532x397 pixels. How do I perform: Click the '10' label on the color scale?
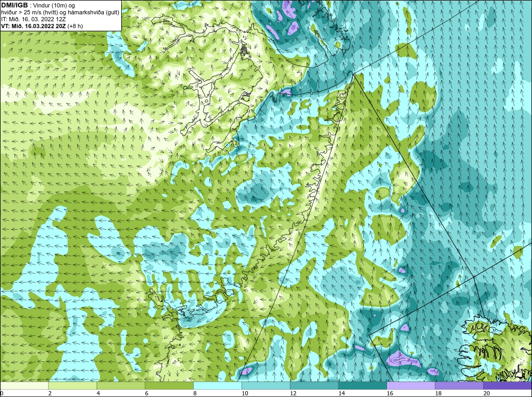tap(245, 393)
